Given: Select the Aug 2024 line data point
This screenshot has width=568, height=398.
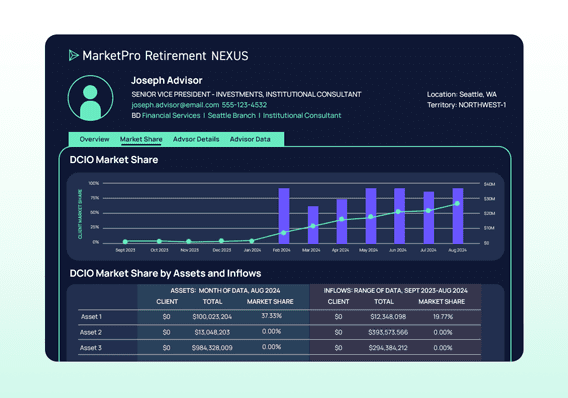Looking at the screenshot, I should [x=457, y=204].
